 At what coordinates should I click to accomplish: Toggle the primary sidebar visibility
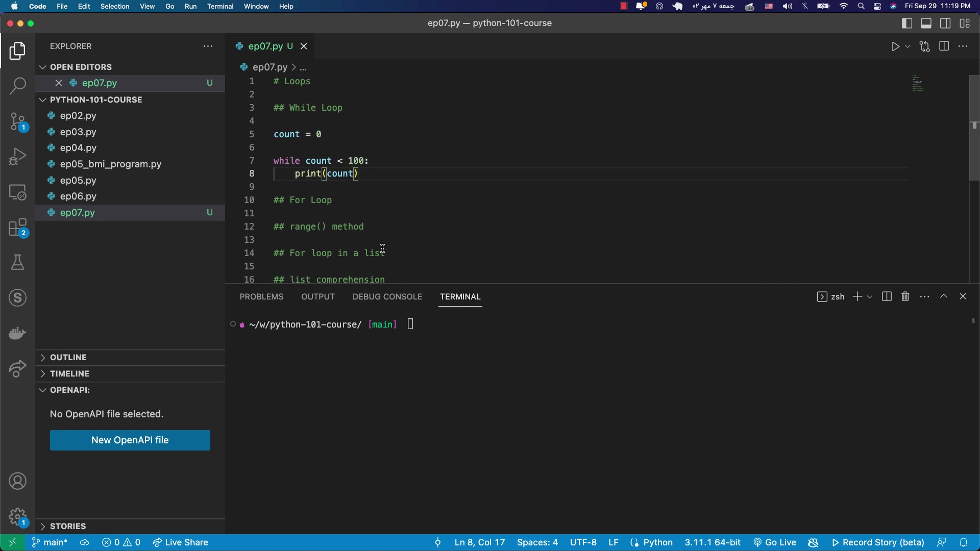click(x=907, y=23)
